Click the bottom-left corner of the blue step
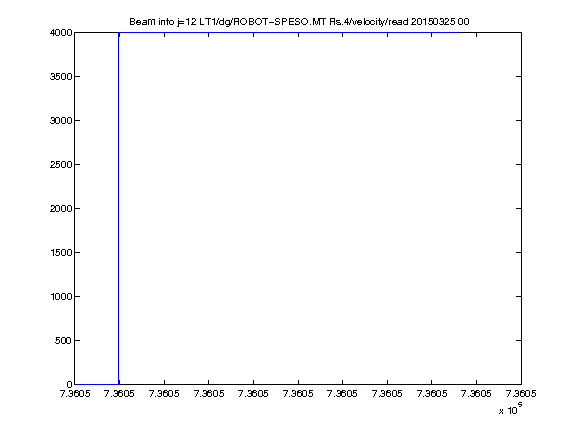This screenshot has width=576, height=432. [119, 384]
